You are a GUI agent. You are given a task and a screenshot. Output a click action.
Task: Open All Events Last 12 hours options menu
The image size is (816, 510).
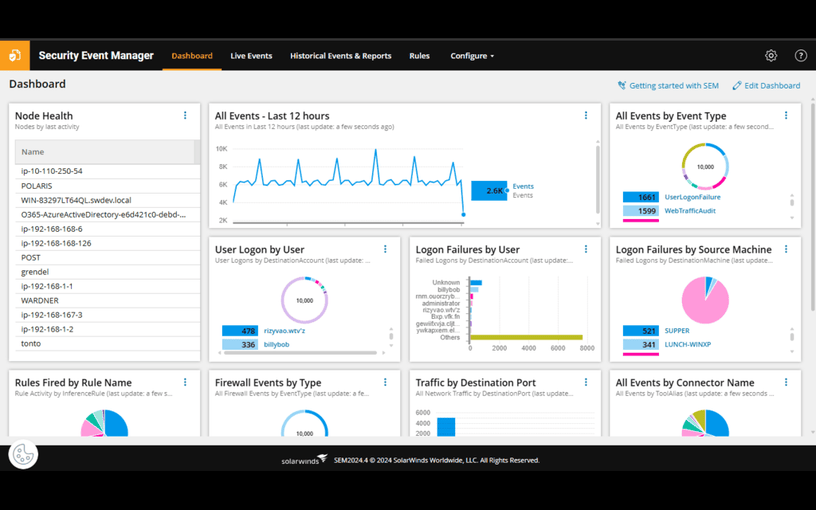(x=585, y=116)
